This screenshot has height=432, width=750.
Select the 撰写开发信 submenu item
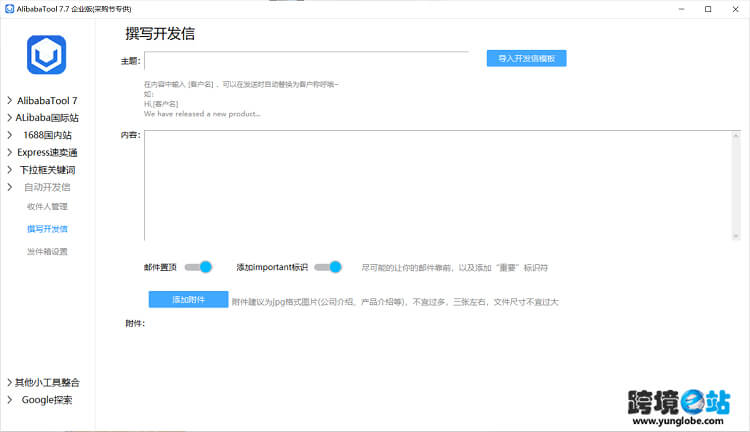47,229
